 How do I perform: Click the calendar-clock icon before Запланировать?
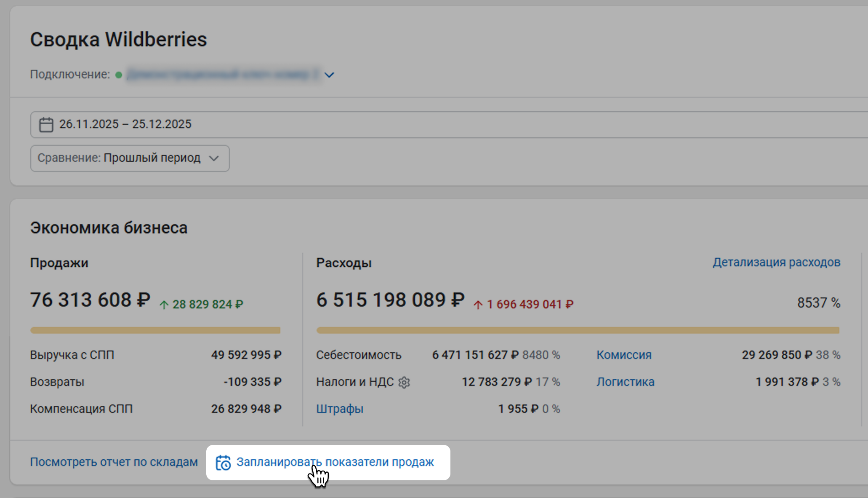click(223, 463)
